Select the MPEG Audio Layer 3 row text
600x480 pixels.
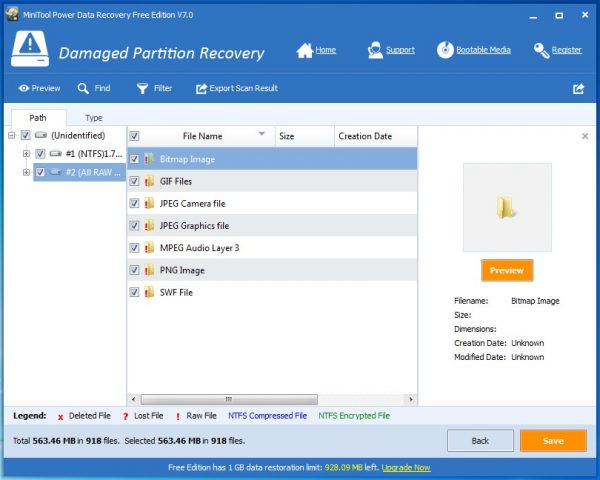click(199, 248)
